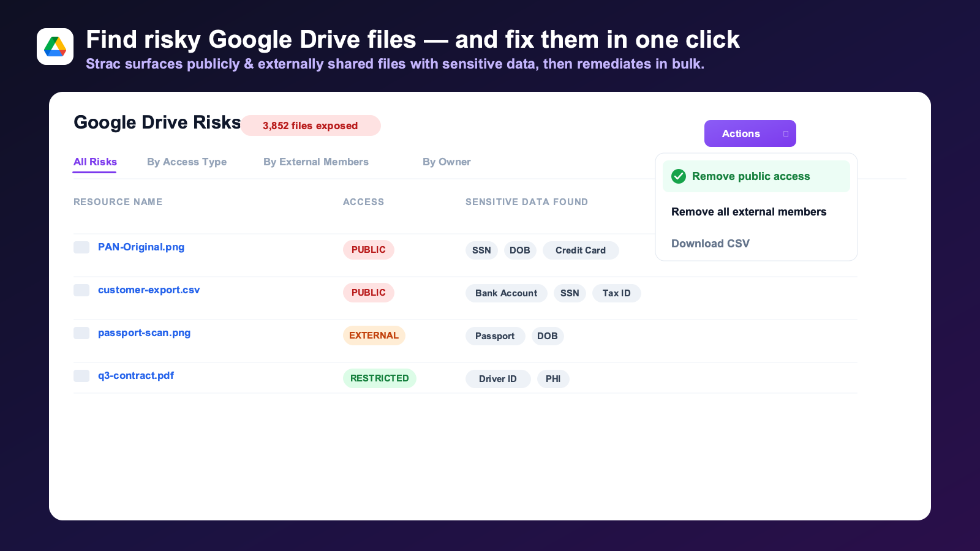Click the Bank Account data tag
980x551 pixels.
pos(507,293)
